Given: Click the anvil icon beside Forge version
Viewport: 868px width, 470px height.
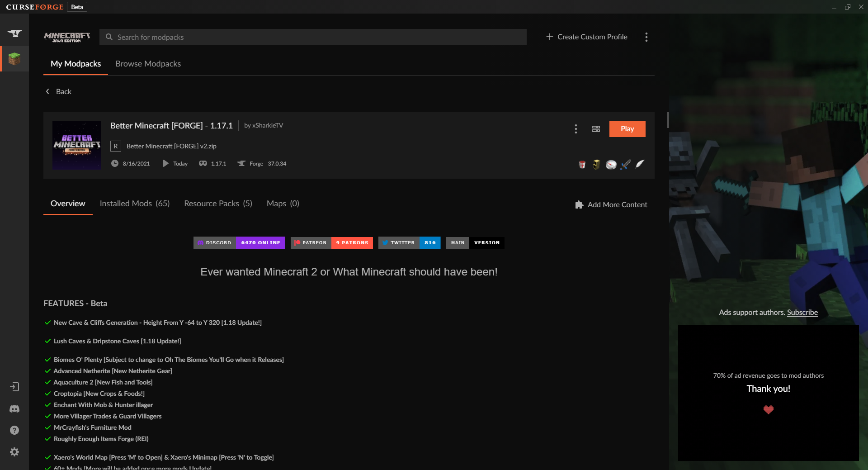Looking at the screenshot, I should (241, 163).
